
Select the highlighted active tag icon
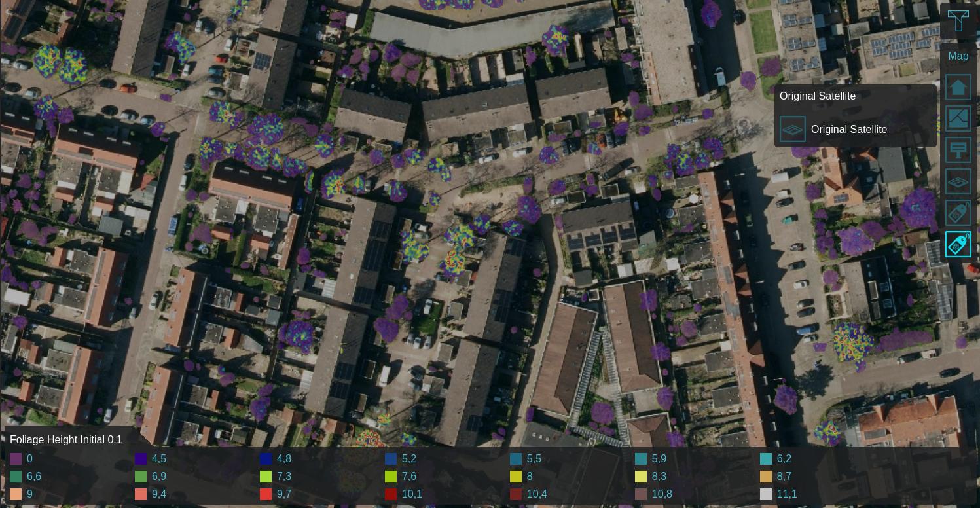pyautogui.click(x=958, y=244)
